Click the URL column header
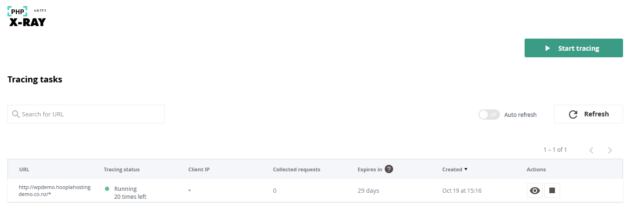The height and width of the screenshot is (216, 644). [x=24, y=169]
